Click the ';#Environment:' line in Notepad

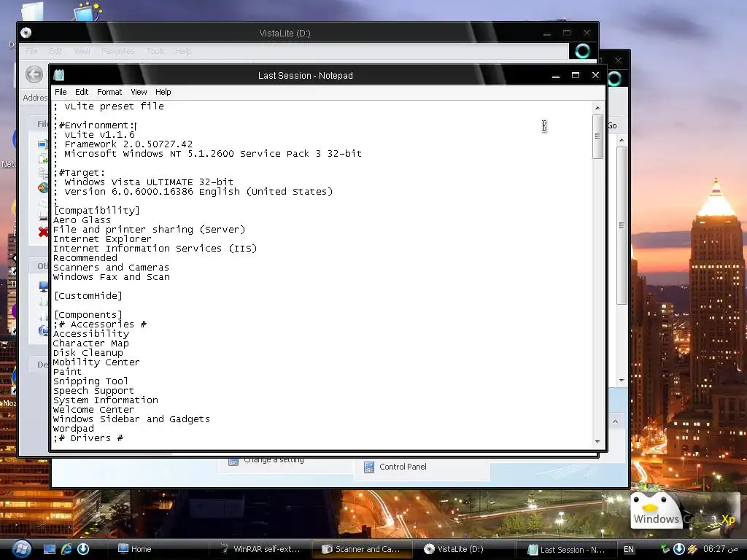pos(94,125)
